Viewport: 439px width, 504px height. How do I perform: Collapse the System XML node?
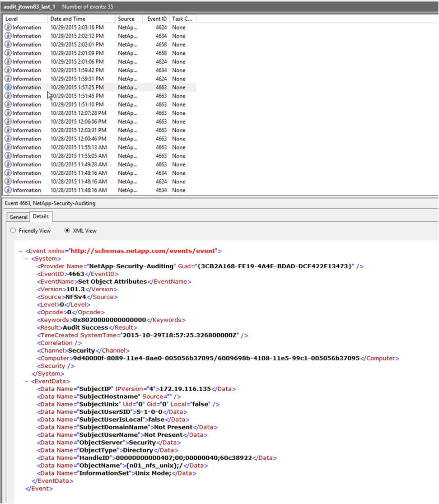(x=27, y=259)
